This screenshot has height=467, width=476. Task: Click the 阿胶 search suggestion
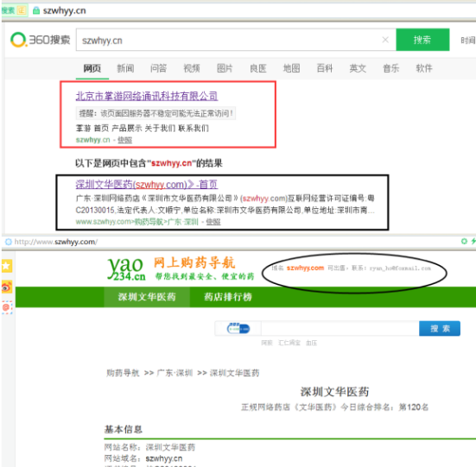coord(267,343)
